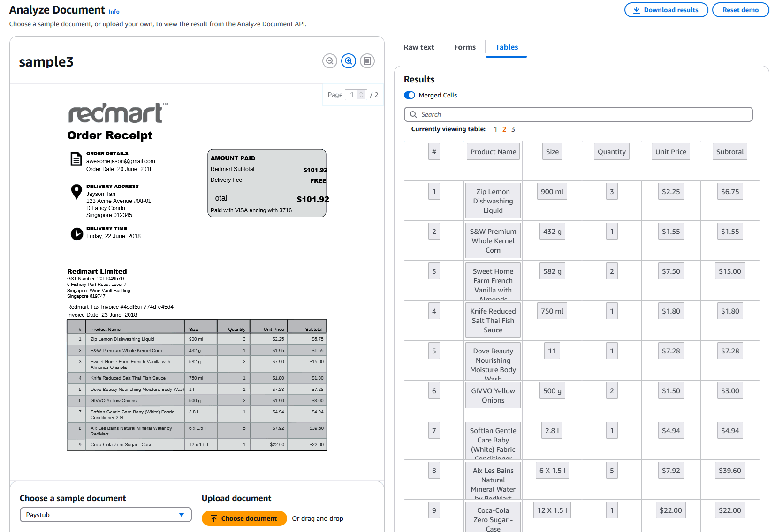View table 1 in results
775x532 pixels.
pos(495,129)
